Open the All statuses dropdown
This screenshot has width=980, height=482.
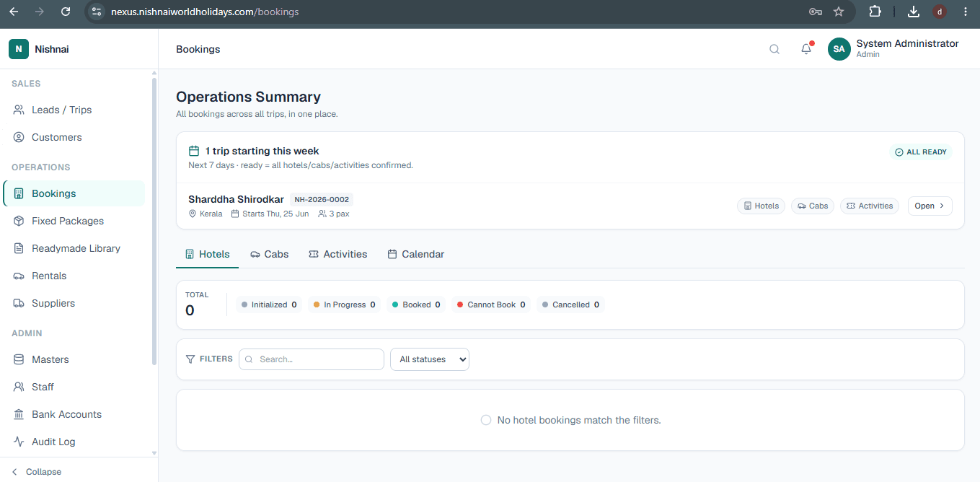point(430,359)
